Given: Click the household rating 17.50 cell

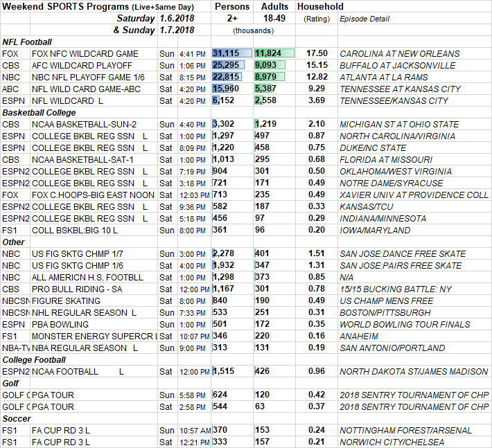Looking at the screenshot, I should pos(317,53).
